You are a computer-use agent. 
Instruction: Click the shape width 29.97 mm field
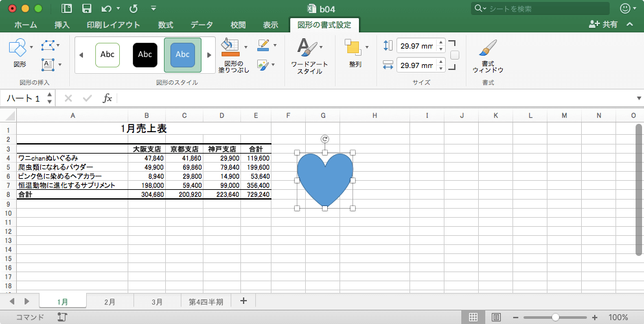point(416,65)
